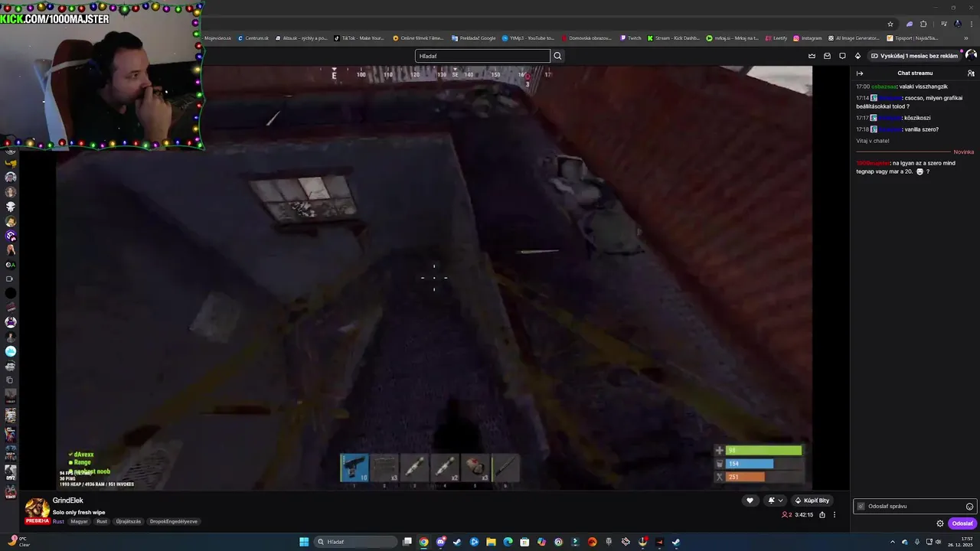Open the Instagram bookmark
980x551 pixels.
808,38
